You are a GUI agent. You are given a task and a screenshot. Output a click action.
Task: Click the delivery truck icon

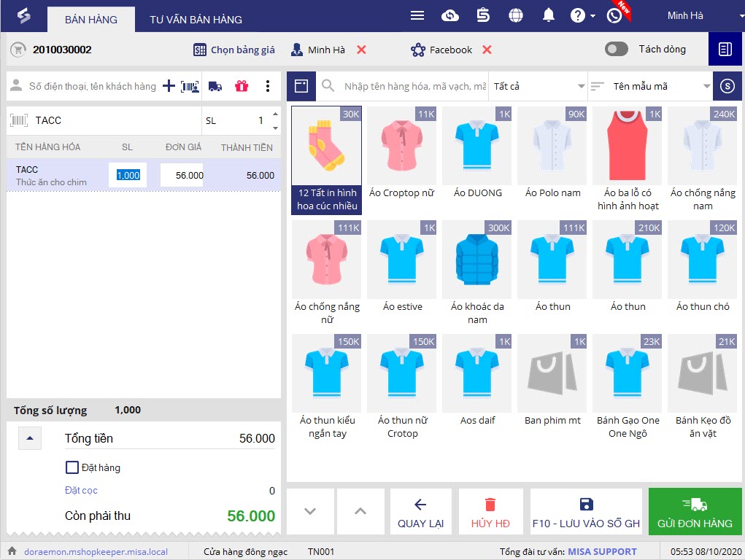point(215,87)
